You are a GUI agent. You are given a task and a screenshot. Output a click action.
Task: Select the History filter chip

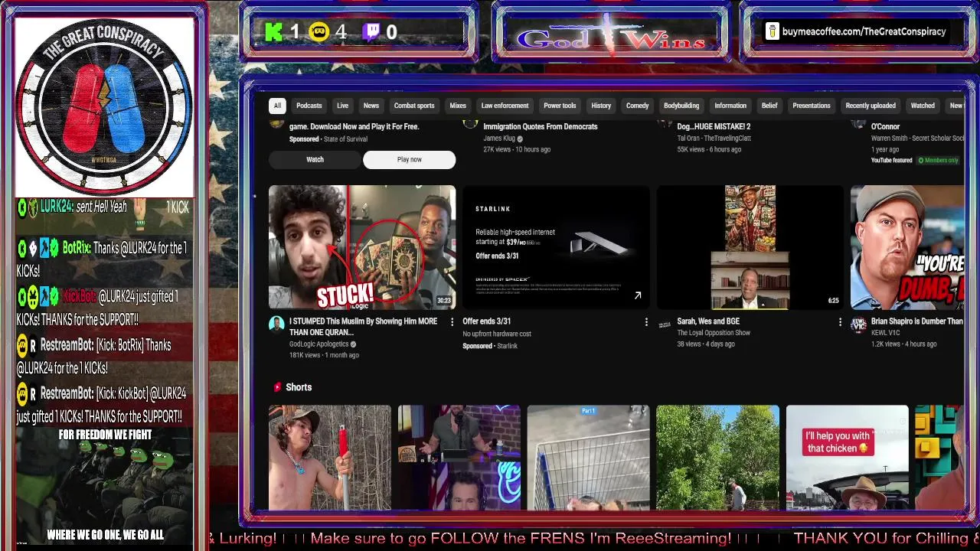[x=601, y=106]
